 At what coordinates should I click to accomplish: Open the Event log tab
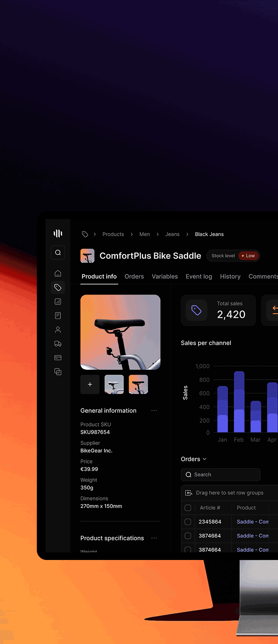[199, 276]
